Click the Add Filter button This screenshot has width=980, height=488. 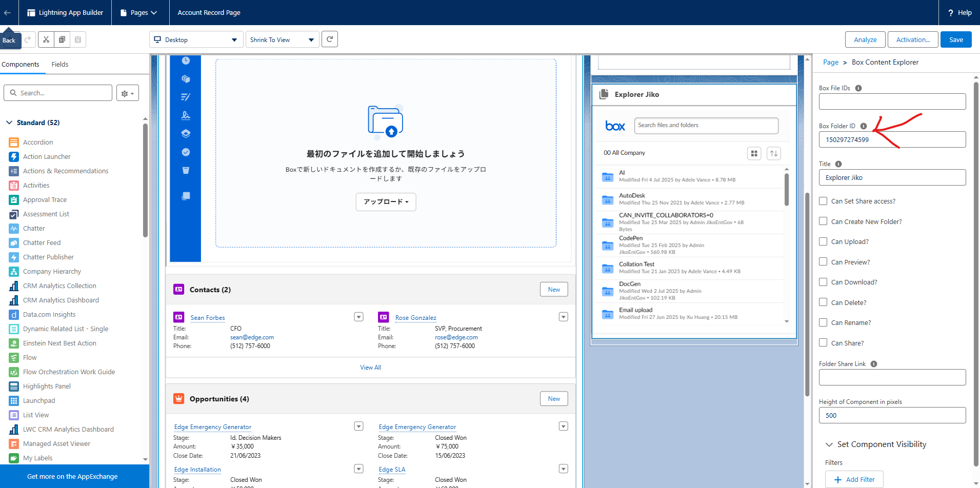pyautogui.click(x=854, y=479)
